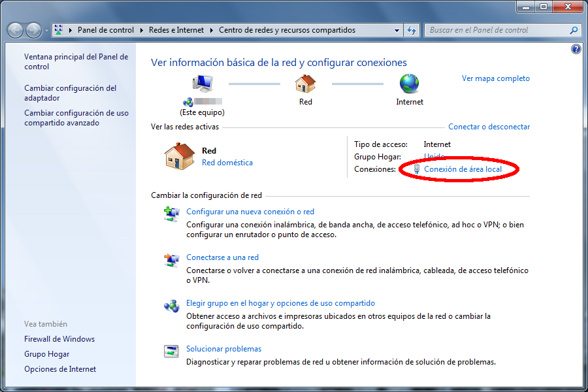Viewport: 588px width, 392px height.
Task: Open 'Conectarse a una red' link
Action: pyautogui.click(x=222, y=257)
